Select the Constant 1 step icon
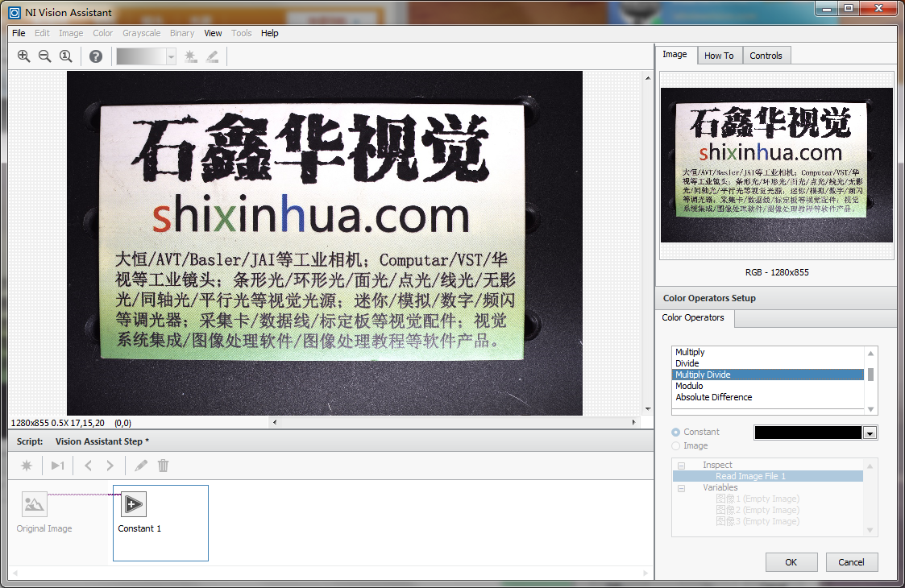Viewport: 905px width, 588px height. point(133,503)
